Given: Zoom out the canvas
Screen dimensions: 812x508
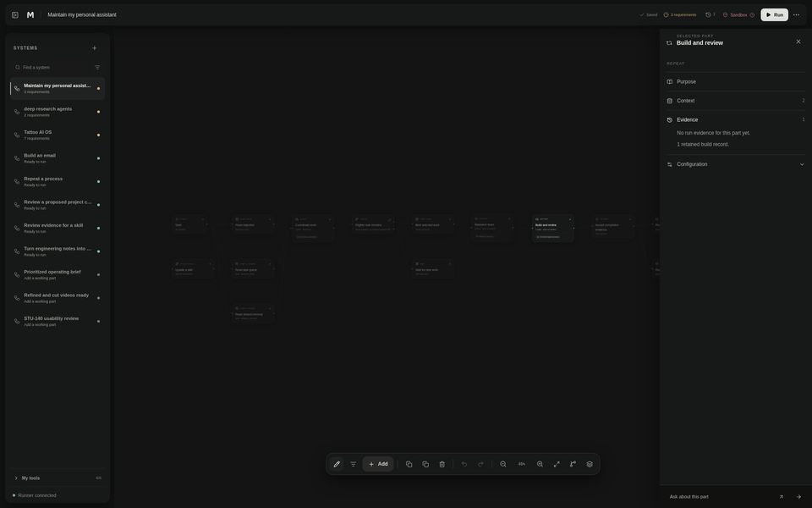Looking at the screenshot, I should coord(503,465).
